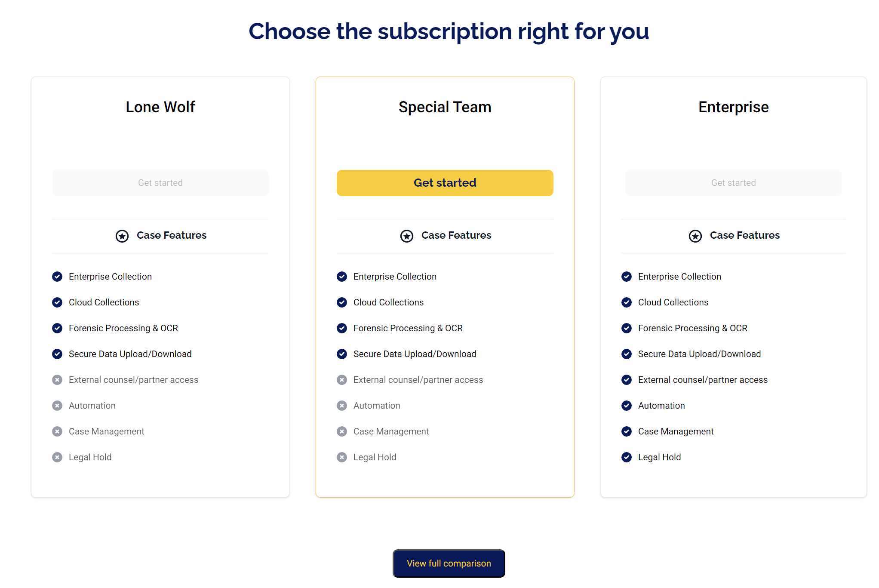Click the X icon next to Lone Wolf Automation
Viewport: 879px width, 588px height.
[57, 406]
